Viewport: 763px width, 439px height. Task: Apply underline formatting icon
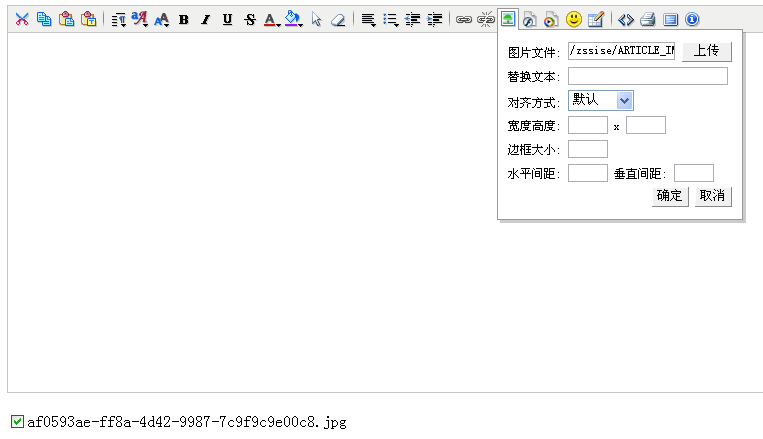227,19
